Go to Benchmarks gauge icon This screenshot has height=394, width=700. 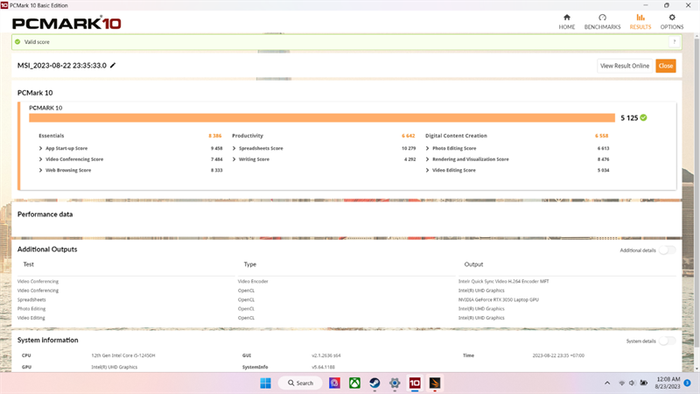point(602,17)
